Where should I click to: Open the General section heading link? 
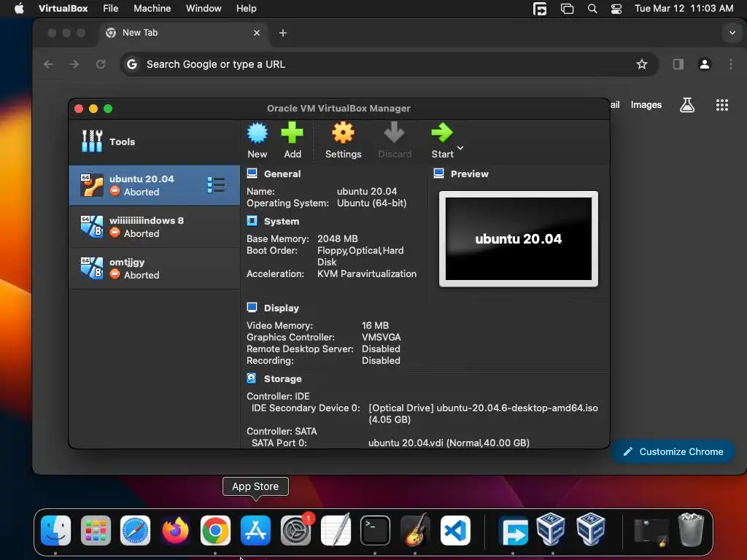(x=282, y=174)
